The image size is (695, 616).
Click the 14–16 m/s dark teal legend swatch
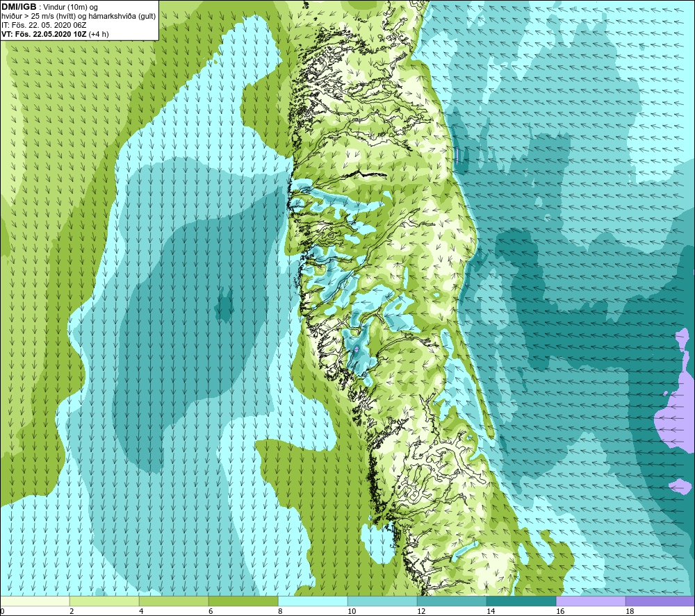pos(521,601)
